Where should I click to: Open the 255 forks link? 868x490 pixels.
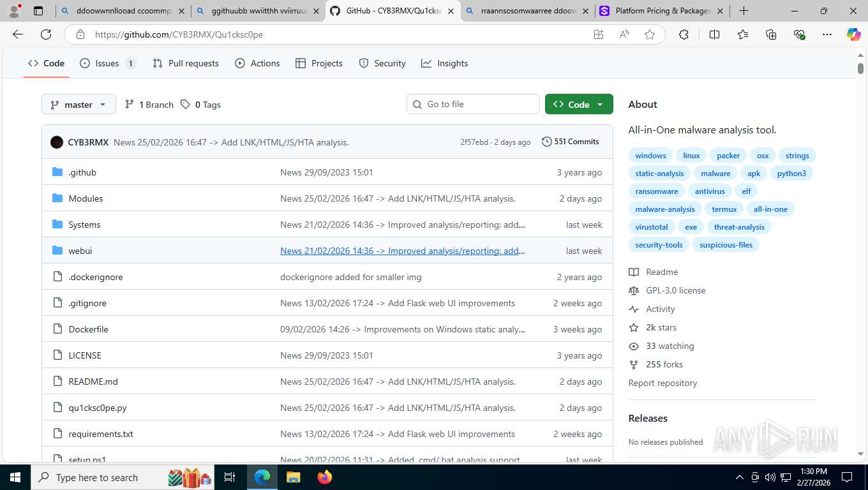[664, 364]
